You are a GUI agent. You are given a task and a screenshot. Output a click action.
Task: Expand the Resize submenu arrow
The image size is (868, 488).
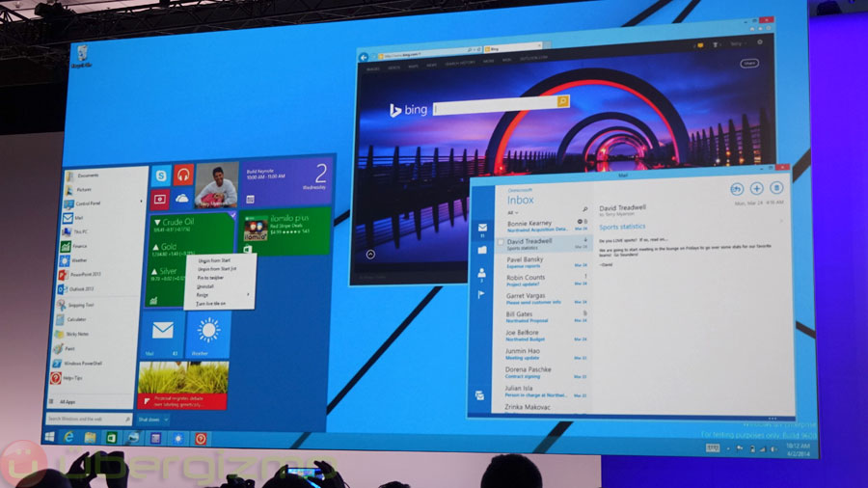coord(248,294)
